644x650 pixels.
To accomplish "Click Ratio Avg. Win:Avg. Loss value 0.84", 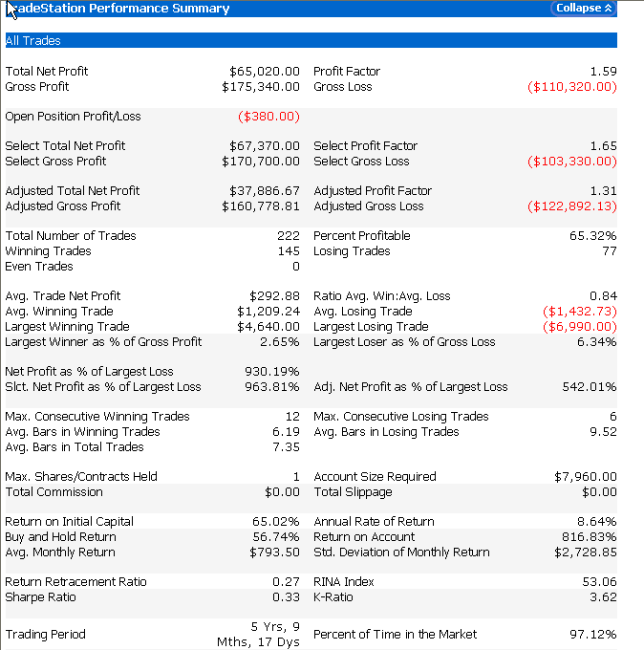I will pos(603,296).
